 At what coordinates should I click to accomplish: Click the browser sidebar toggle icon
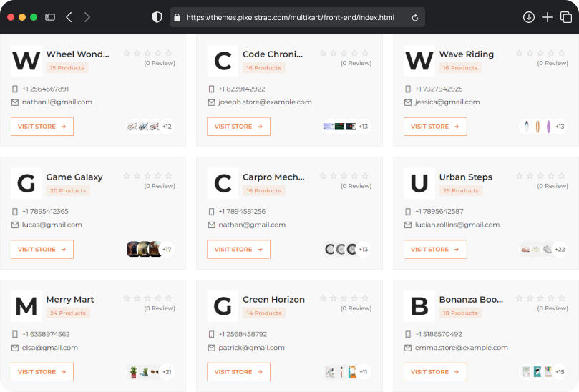click(50, 17)
